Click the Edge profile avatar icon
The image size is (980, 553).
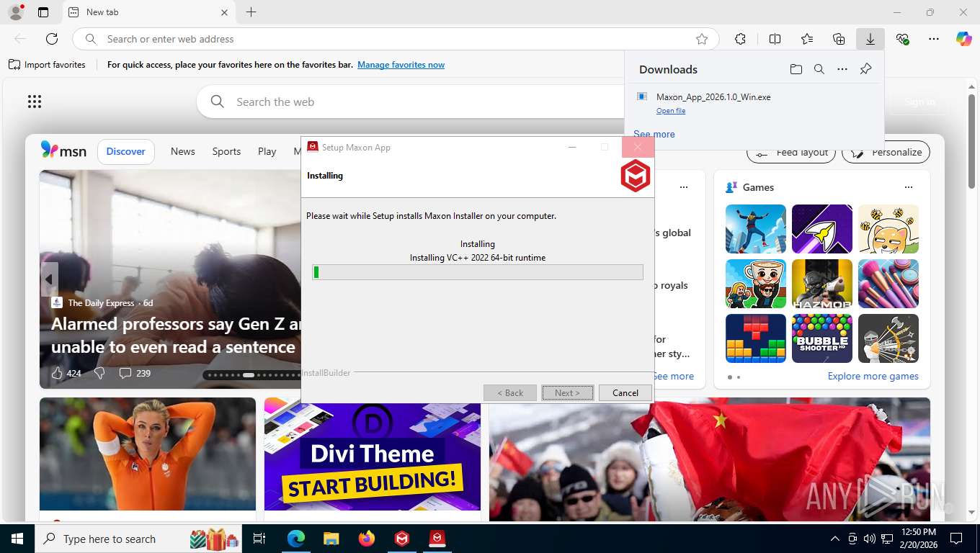coord(15,12)
